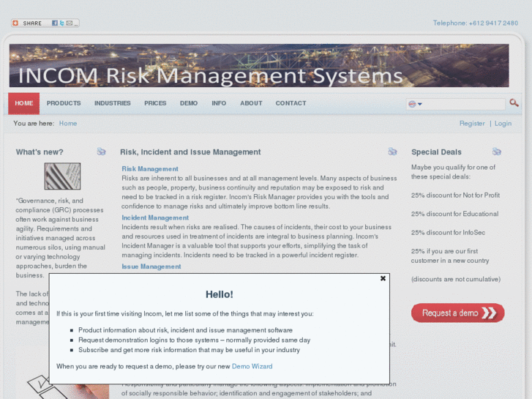Click the Share plus icon

(x=15, y=23)
